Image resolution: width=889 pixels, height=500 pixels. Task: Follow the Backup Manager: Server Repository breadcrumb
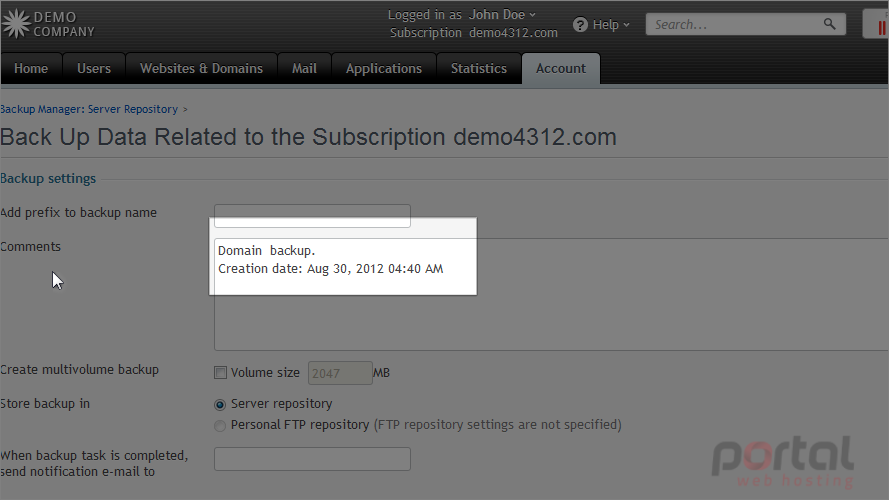click(89, 109)
